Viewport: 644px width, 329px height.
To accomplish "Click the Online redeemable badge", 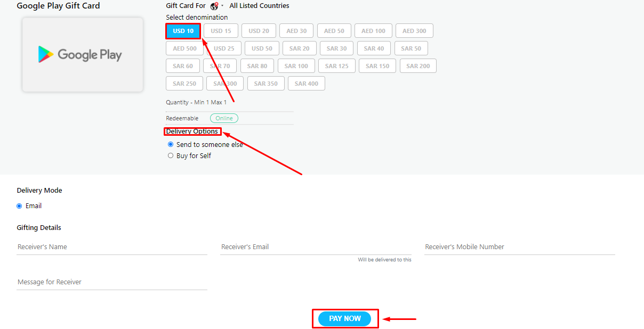I will click(224, 118).
